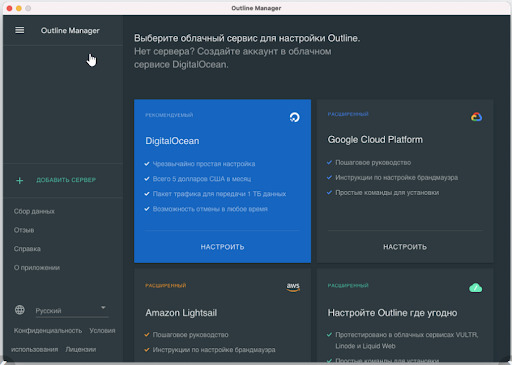This screenshot has width=512, height=365.
Task: Click the globe language icon
Action: (20, 310)
